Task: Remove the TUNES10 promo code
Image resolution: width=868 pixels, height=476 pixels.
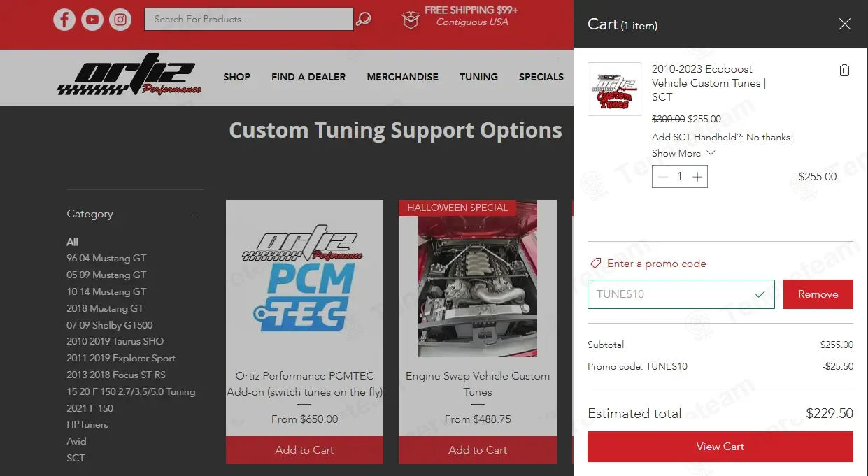Action: 818,294
